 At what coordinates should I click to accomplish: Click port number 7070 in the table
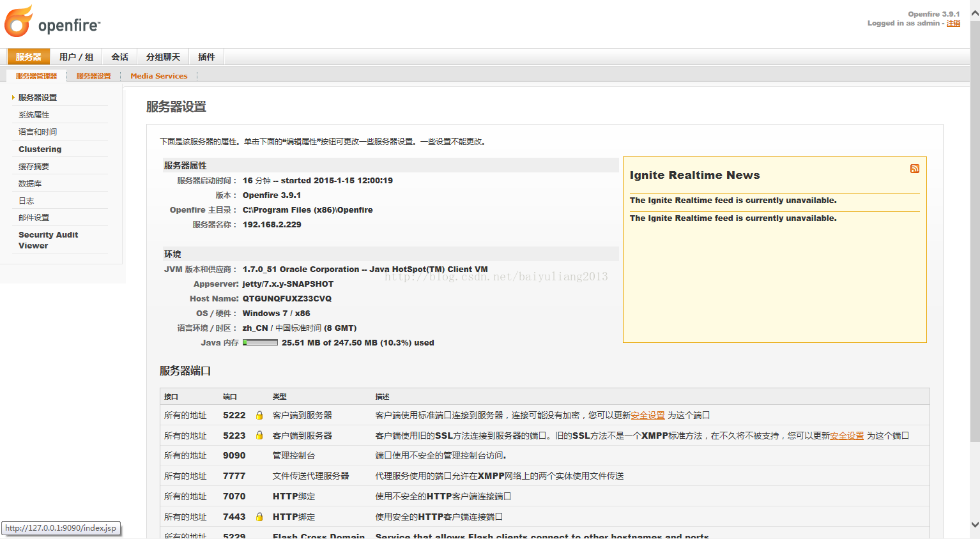[x=234, y=496]
